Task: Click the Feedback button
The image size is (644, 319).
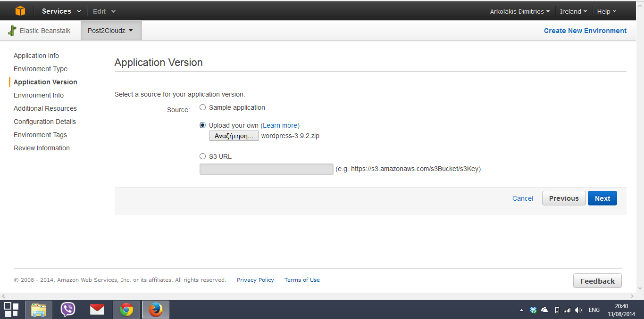Action: pos(597,281)
